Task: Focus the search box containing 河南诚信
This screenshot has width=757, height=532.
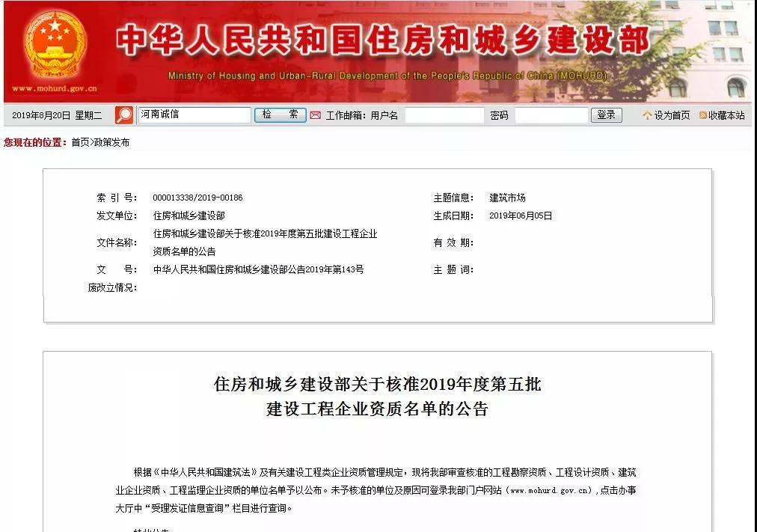Action: [194, 115]
